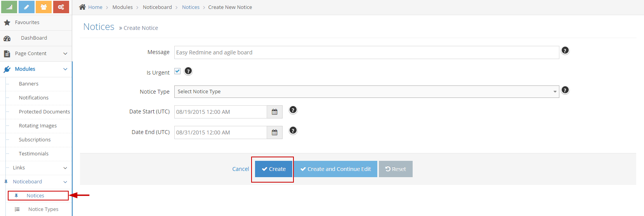This screenshot has height=216, width=644.
Task: Open calendar picker for Date Start
Action: click(x=274, y=112)
